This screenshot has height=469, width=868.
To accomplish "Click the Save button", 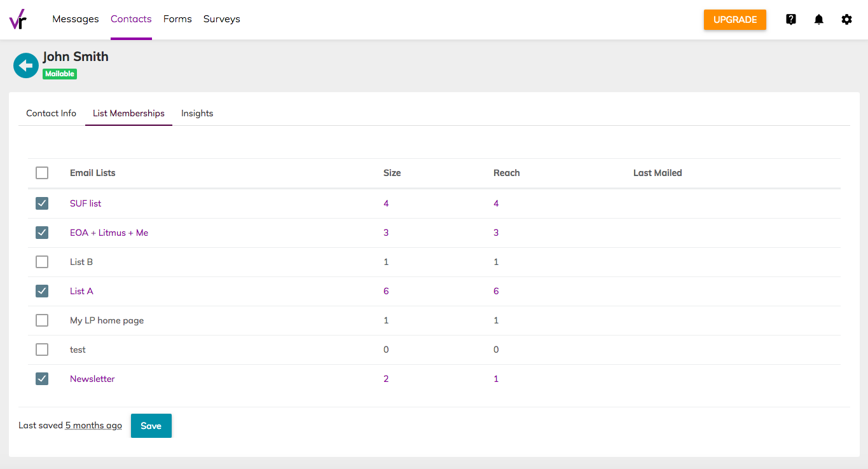I will click(151, 426).
